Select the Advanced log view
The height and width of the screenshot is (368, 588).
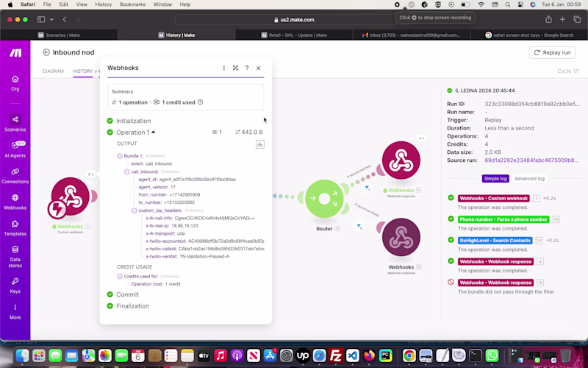pyautogui.click(x=529, y=179)
